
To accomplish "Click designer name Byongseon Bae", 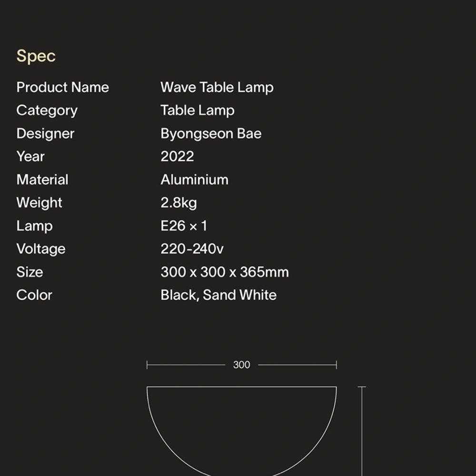I will pos(211,133).
